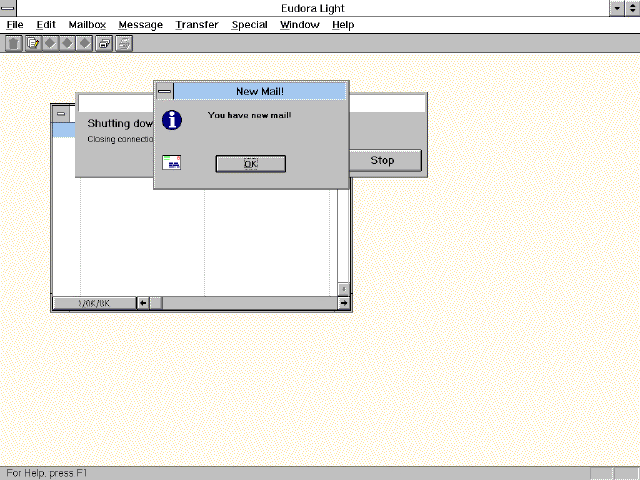
Task: Open the Message menu
Action: [140, 25]
